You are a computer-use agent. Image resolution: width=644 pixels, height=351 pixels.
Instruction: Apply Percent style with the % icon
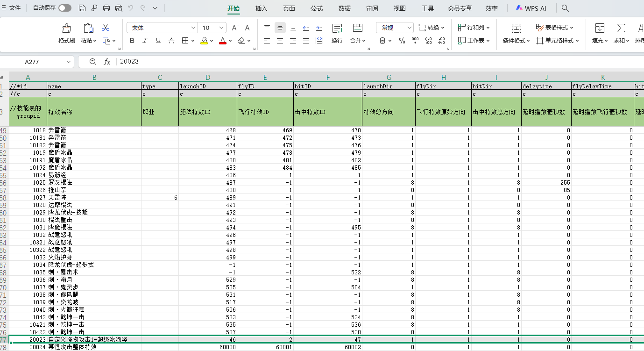(402, 41)
